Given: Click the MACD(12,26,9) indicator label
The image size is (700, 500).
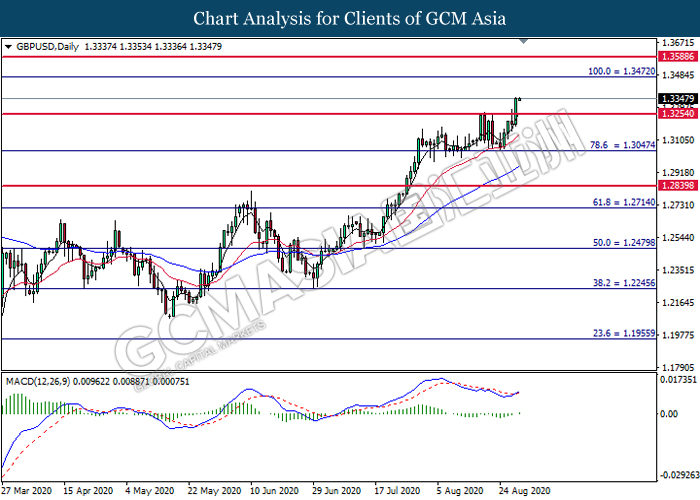Looking at the screenshot, I should click(38, 381).
